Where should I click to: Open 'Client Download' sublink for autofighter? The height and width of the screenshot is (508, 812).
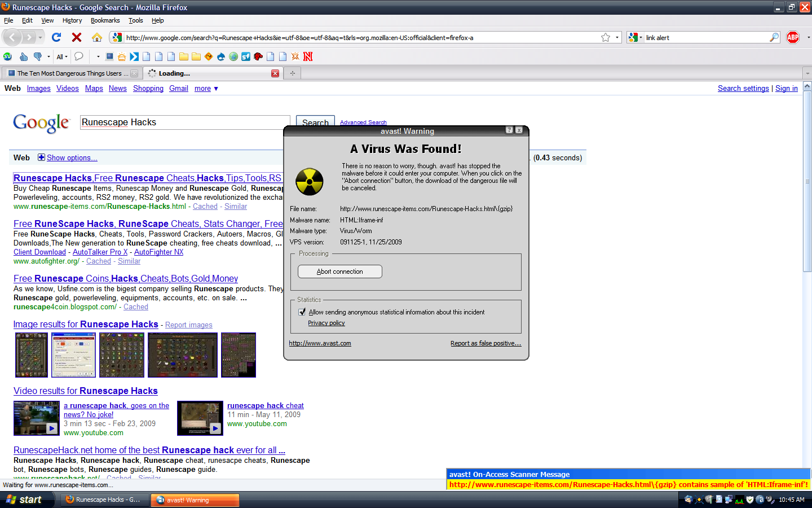(x=39, y=252)
